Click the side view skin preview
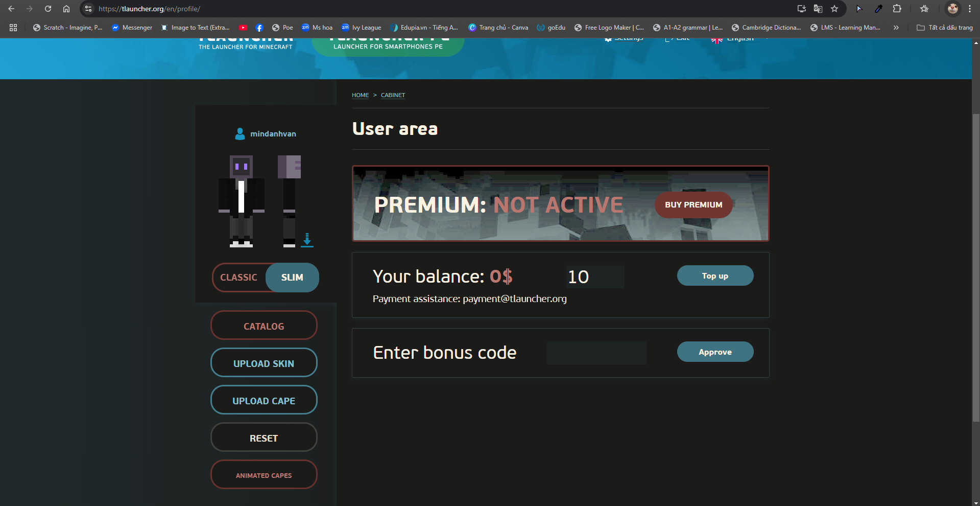 point(289,201)
